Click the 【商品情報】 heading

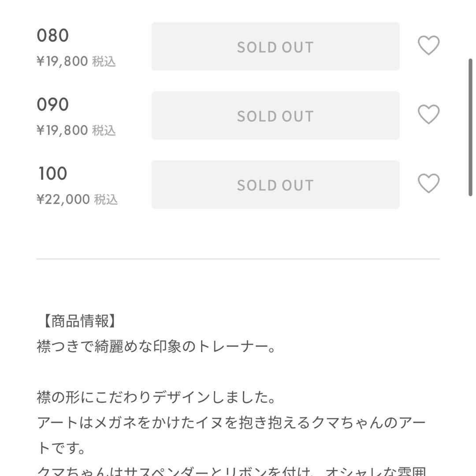pyautogui.click(x=80, y=321)
